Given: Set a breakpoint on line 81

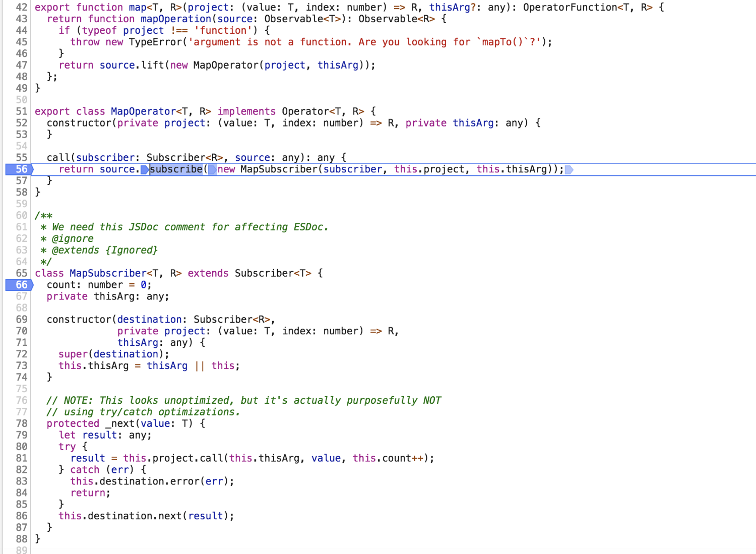Looking at the screenshot, I should click(21, 458).
